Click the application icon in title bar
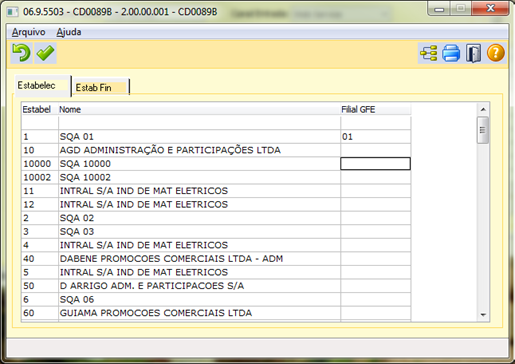Viewport: 515px width, 364px height. click(x=13, y=12)
